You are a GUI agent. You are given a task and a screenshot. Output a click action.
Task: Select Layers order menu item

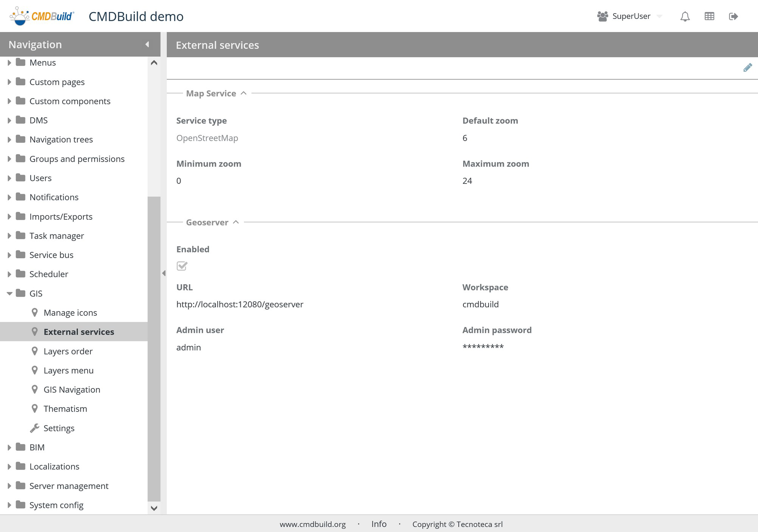(68, 351)
